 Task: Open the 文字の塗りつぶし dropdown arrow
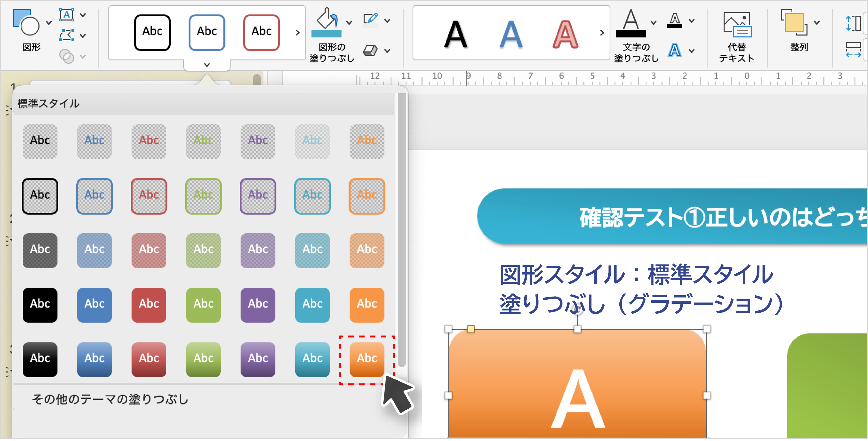tap(653, 23)
